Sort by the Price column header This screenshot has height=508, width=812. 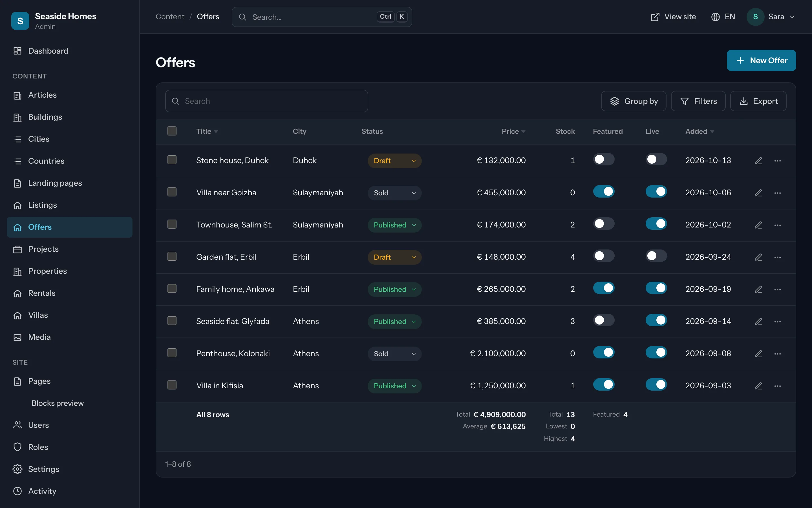point(513,131)
